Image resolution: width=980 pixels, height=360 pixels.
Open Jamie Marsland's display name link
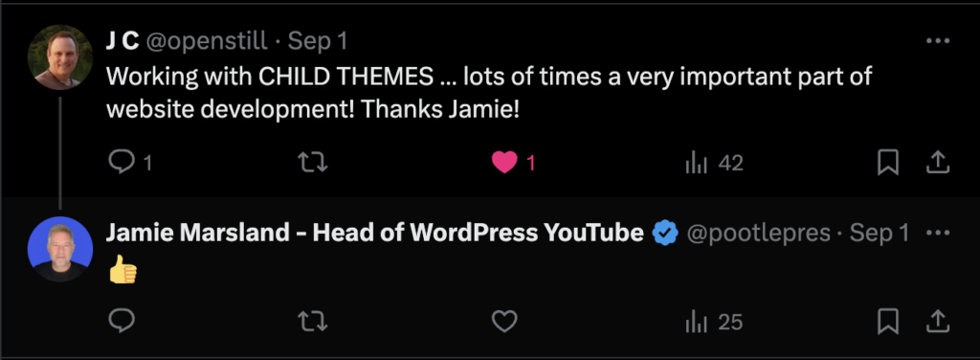coord(375,233)
